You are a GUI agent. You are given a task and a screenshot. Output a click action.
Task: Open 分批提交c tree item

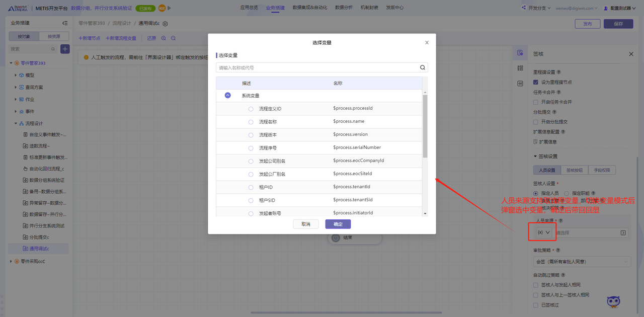[x=39, y=237]
